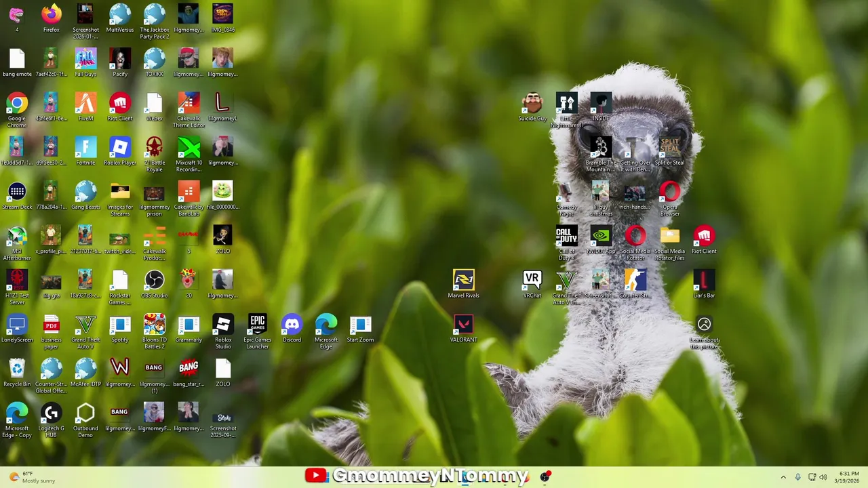Launch the INSIDE game shortcut
The height and width of the screenshot is (488, 868).
tap(601, 107)
